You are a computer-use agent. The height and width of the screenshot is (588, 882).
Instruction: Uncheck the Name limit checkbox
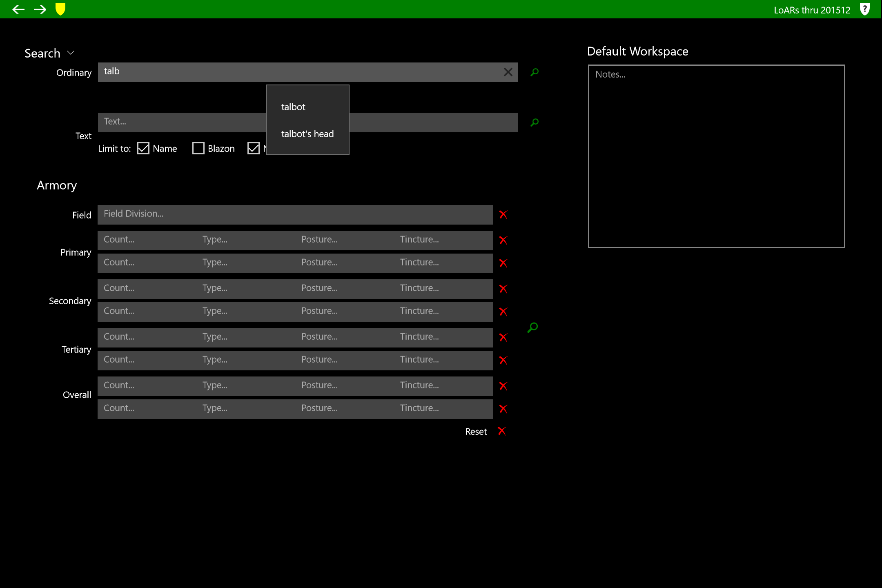click(143, 148)
